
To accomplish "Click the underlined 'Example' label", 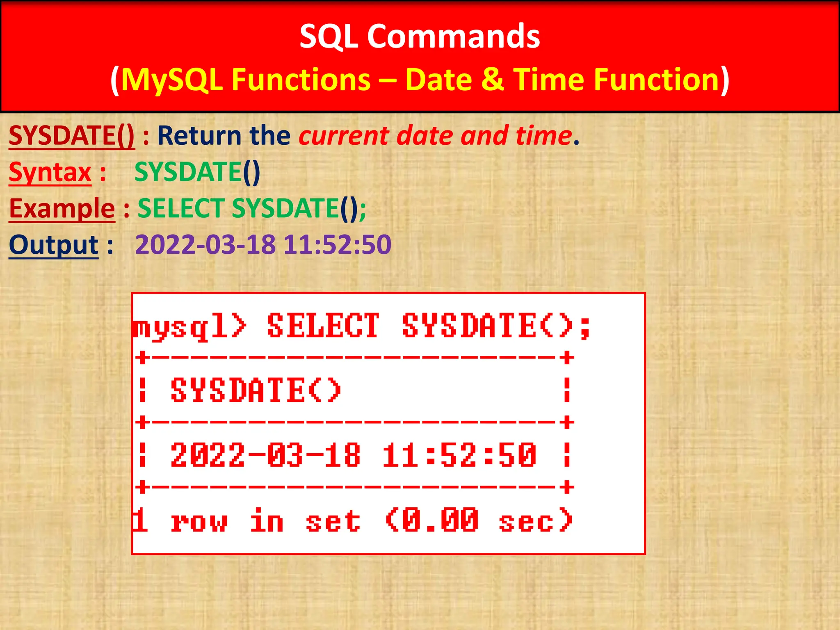I will (62, 209).
